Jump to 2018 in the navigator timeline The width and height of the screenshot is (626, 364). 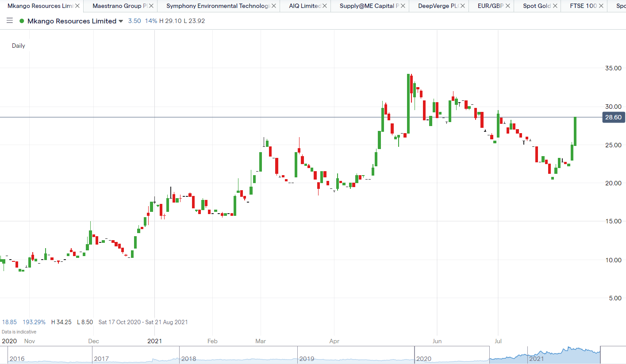click(189, 358)
